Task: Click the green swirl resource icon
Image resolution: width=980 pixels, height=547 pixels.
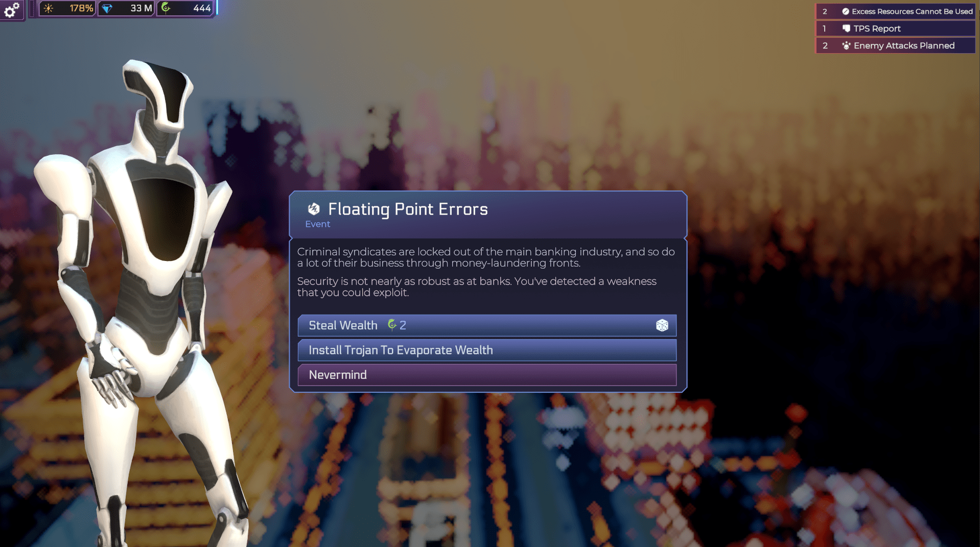Action: tap(166, 8)
